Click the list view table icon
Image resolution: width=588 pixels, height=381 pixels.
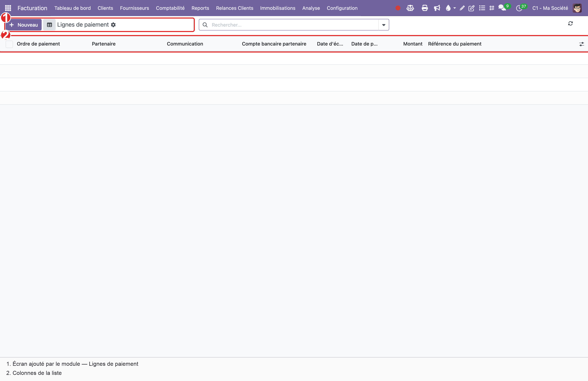[49, 25]
